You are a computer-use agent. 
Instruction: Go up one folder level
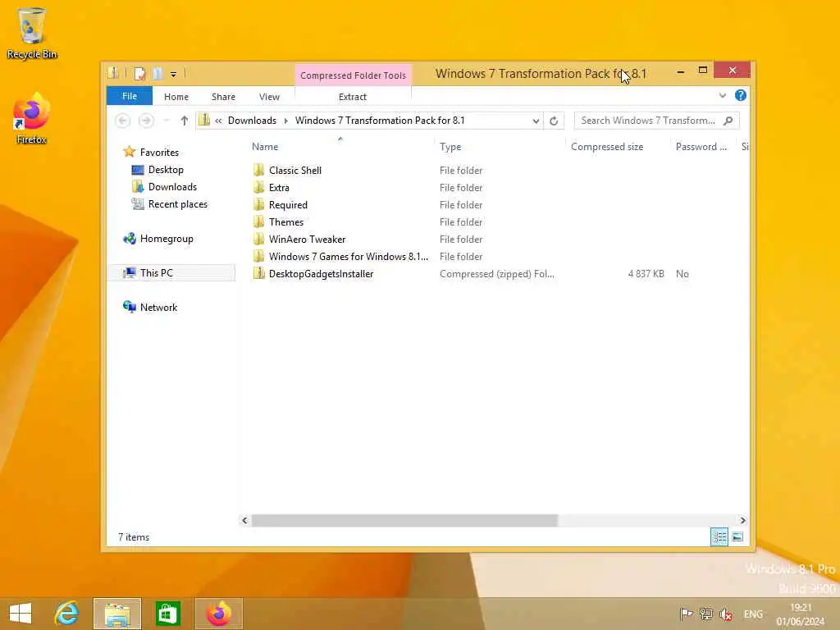[x=185, y=121]
